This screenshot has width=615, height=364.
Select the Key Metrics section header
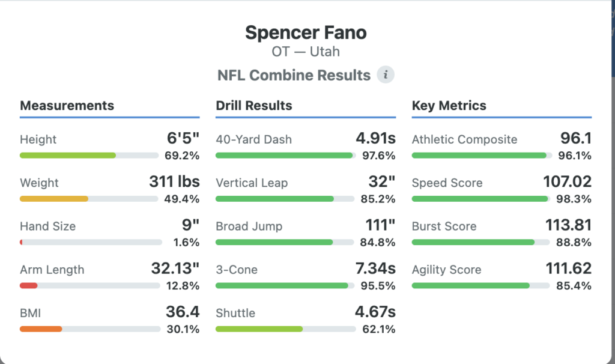(449, 106)
